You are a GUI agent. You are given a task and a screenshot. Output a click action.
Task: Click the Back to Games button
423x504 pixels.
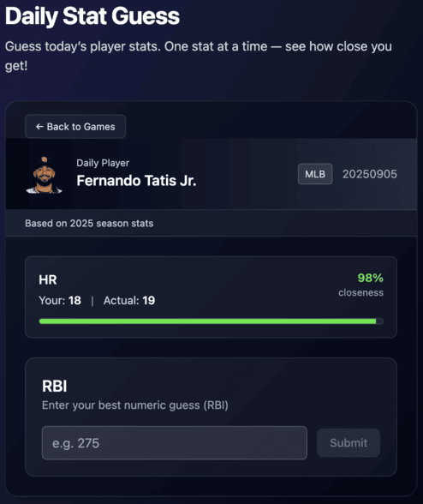[x=75, y=127]
